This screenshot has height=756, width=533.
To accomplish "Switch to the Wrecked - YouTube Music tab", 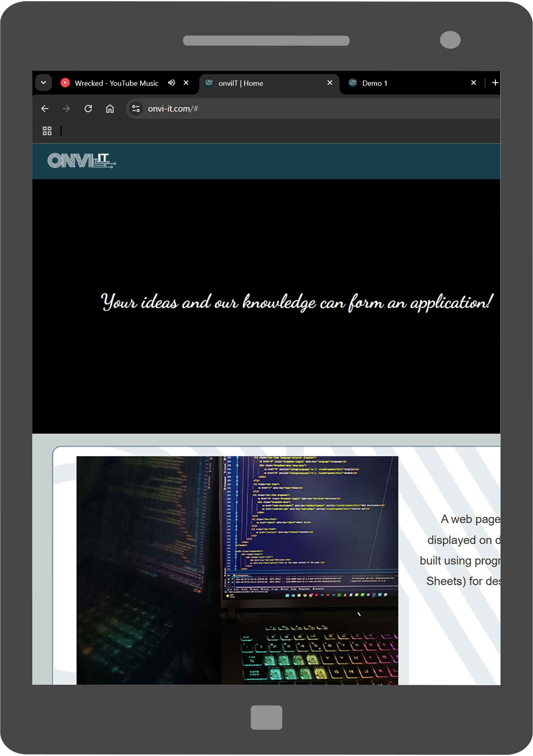I will point(113,83).
